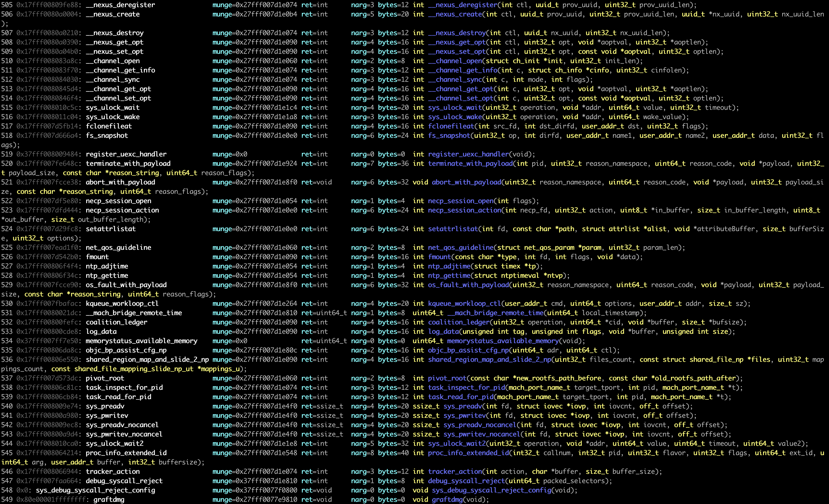
Task: Select the fclonefileat name in the left column
Action: (109, 126)
